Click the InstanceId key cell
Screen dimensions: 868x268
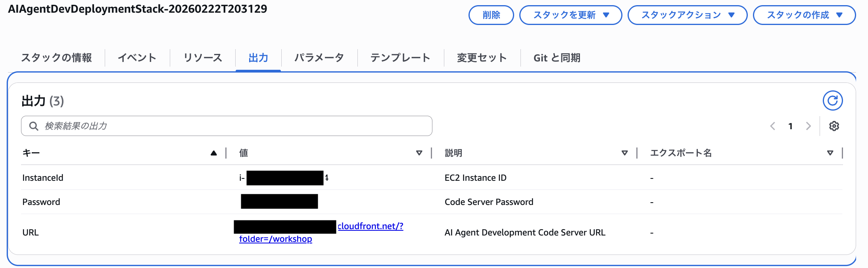pos(43,178)
